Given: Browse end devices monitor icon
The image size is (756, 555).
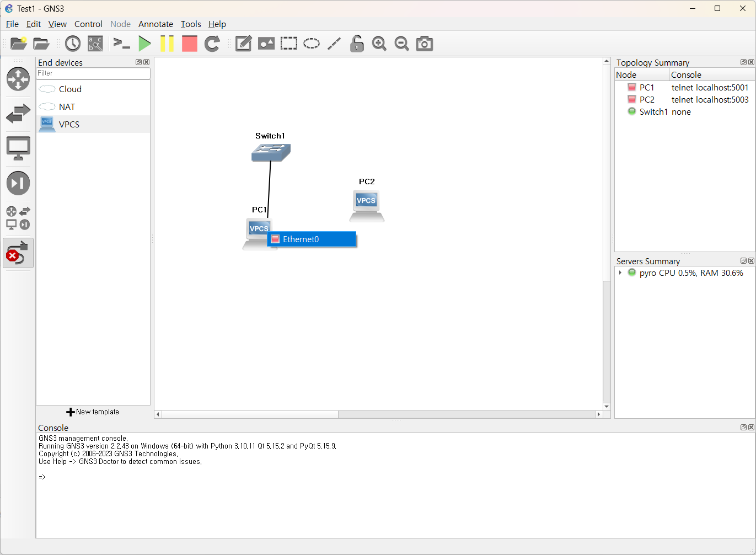Looking at the screenshot, I should point(18,148).
